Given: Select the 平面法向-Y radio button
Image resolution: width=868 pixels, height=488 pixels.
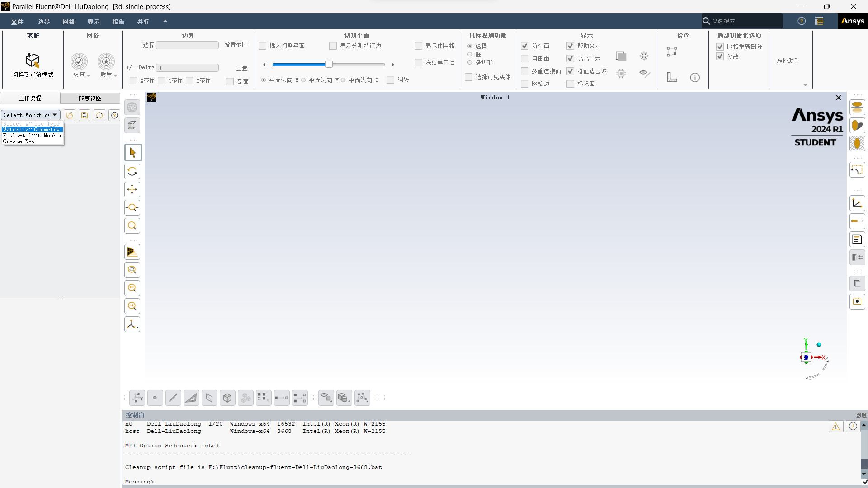Looking at the screenshot, I should (303, 80).
